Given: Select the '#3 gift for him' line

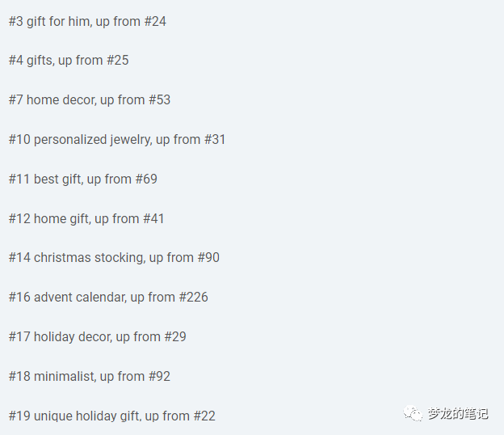Looking at the screenshot, I should [x=87, y=22].
